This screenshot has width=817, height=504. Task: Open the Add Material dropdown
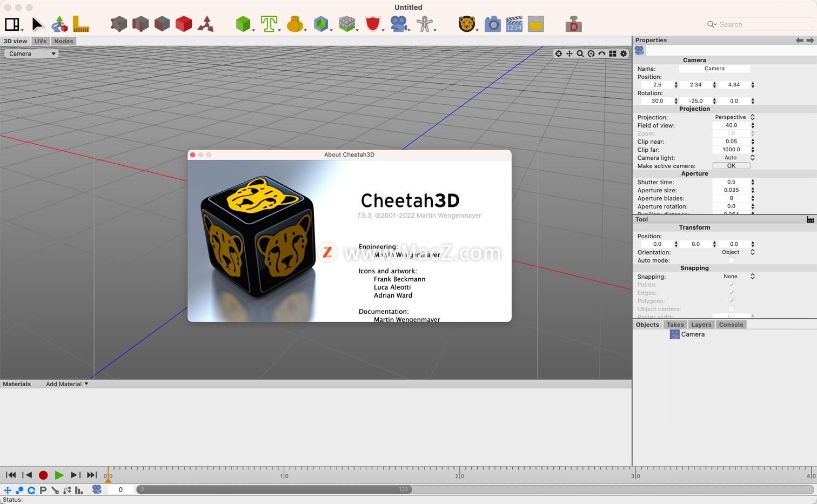[x=67, y=384]
